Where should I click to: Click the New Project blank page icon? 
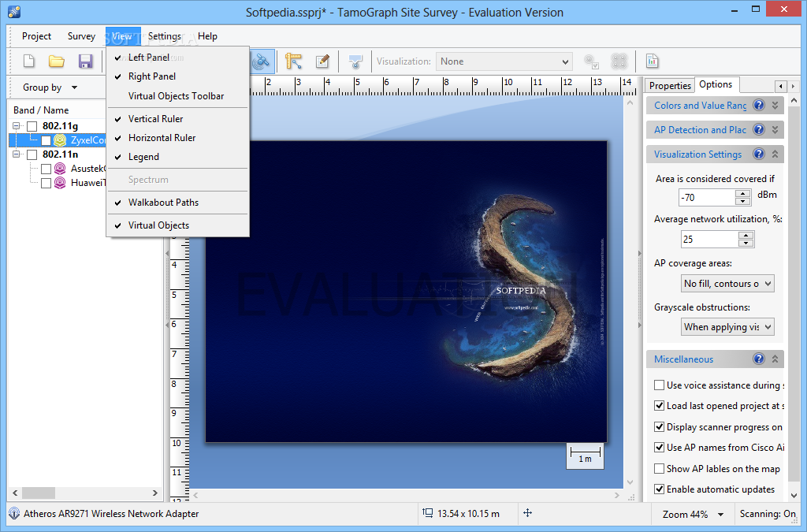[x=29, y=61]
